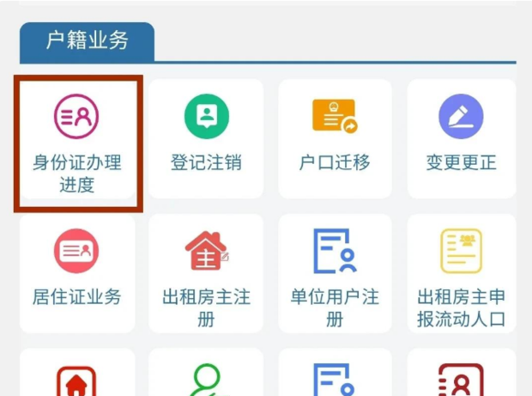Select the 单位用户注册 text label
The image size is (532, 396).
tap(335, 308)
